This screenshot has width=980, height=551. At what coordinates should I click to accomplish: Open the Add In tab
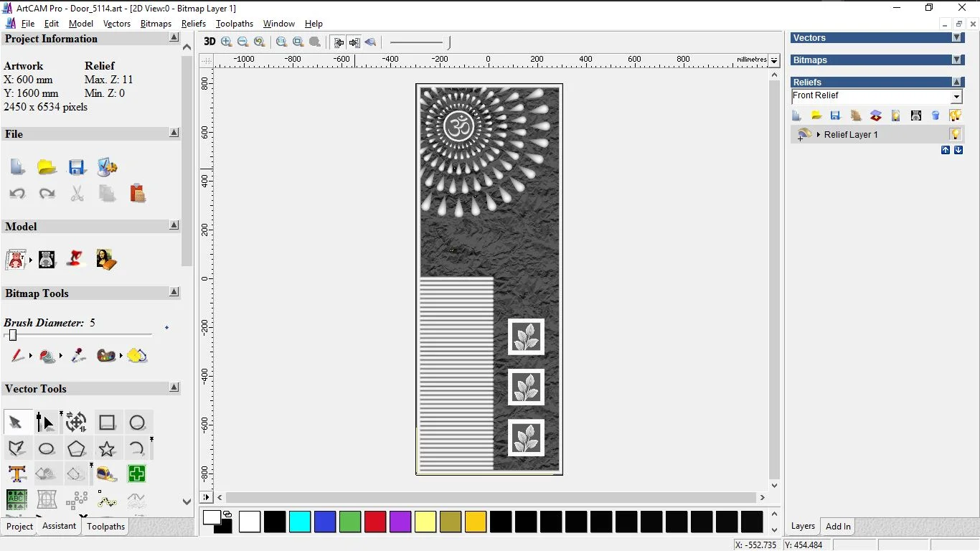(837, 527)
